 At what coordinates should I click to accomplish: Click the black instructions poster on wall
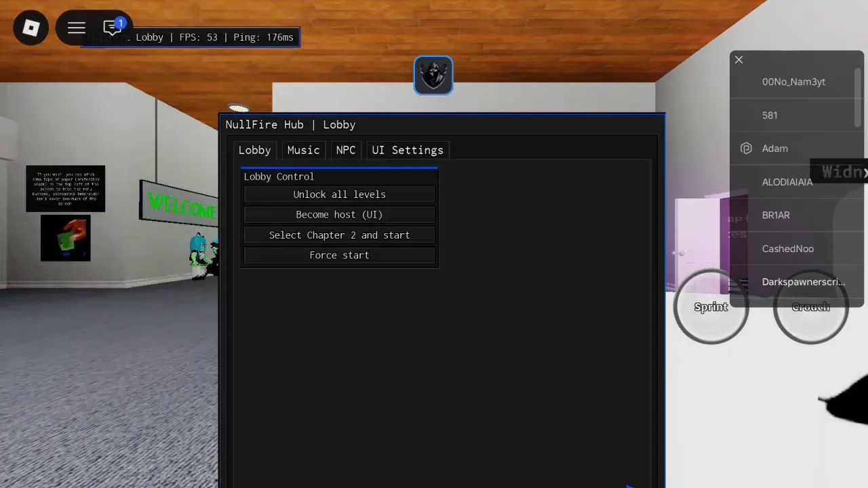pos(66,188)
